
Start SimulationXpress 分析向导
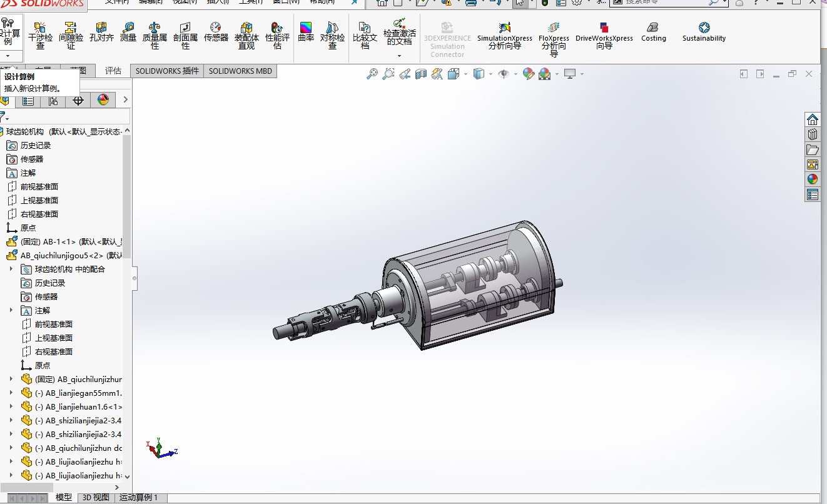[x=504, y=36]
